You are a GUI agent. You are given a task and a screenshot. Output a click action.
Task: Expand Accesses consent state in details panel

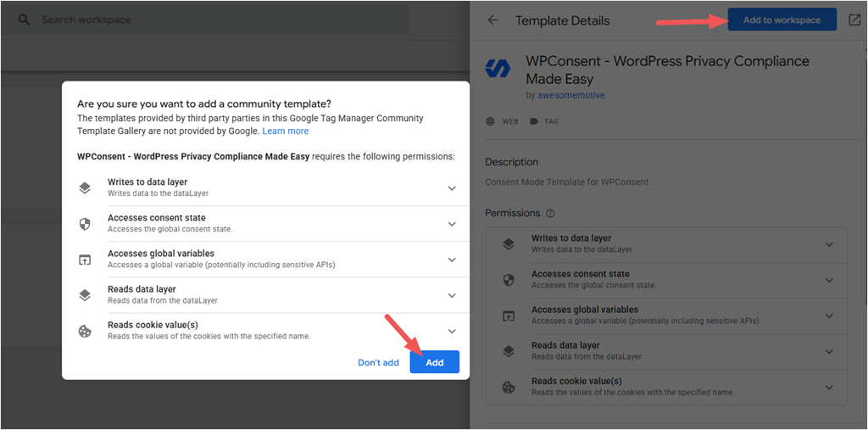point(829,280)
